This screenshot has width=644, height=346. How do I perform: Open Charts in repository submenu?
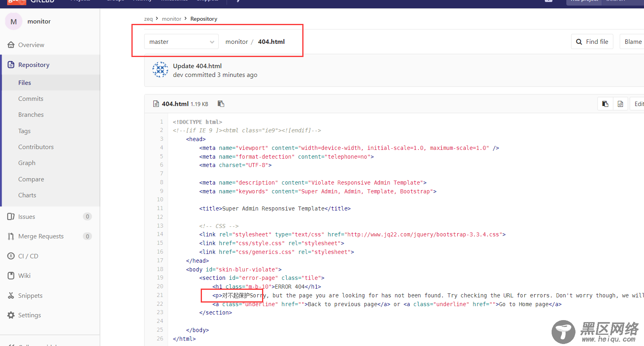tap(27, 195)
